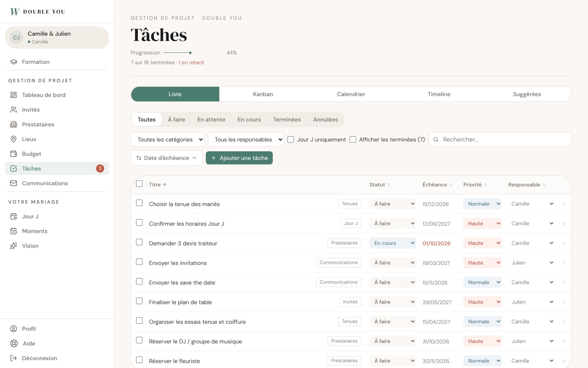Image resolution: width=588 pixels, height=368 pixels.
Task: Open details arrow for Envoyer les invitations
Action: 564,263
